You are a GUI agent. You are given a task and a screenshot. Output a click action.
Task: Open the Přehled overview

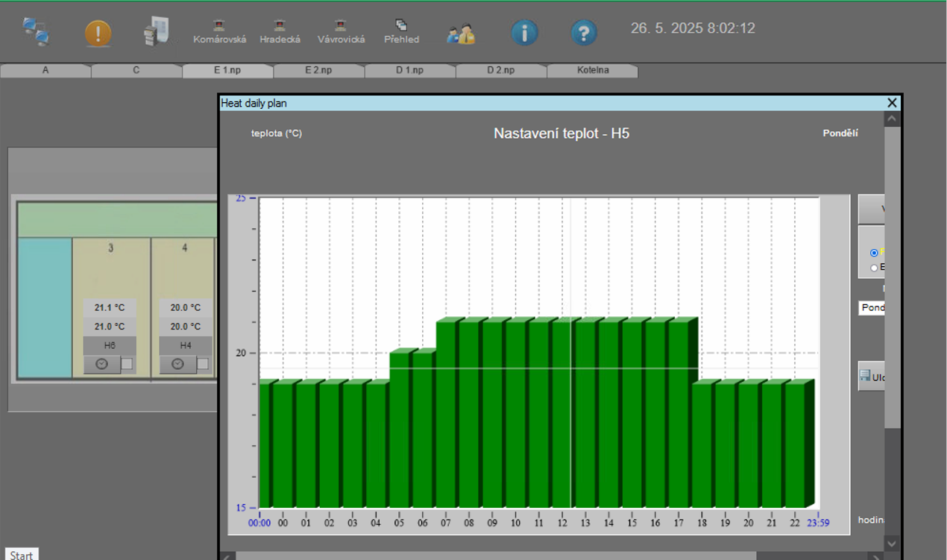point(401,32)
